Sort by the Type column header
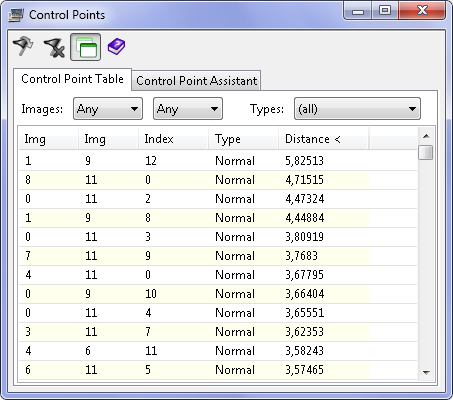This screenshot has width=453, height=400. 244,139
